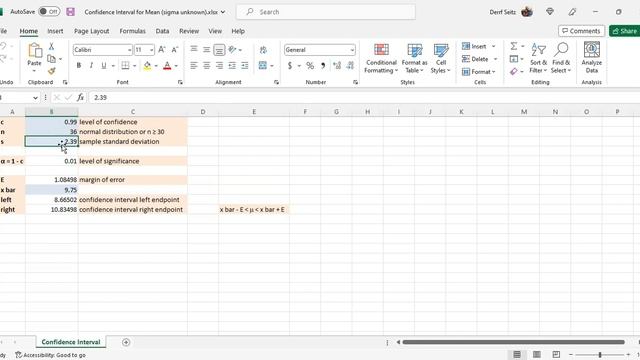640x360 pixels.
Task: Open Find & Select menu
Action: click(x=561, y=58)
